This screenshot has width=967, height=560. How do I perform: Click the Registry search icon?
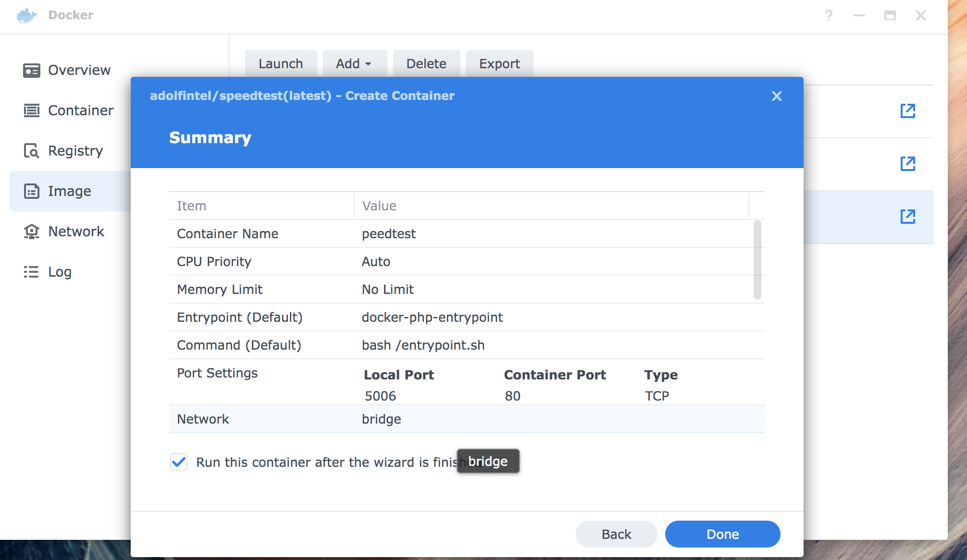[x=32, y=151]
